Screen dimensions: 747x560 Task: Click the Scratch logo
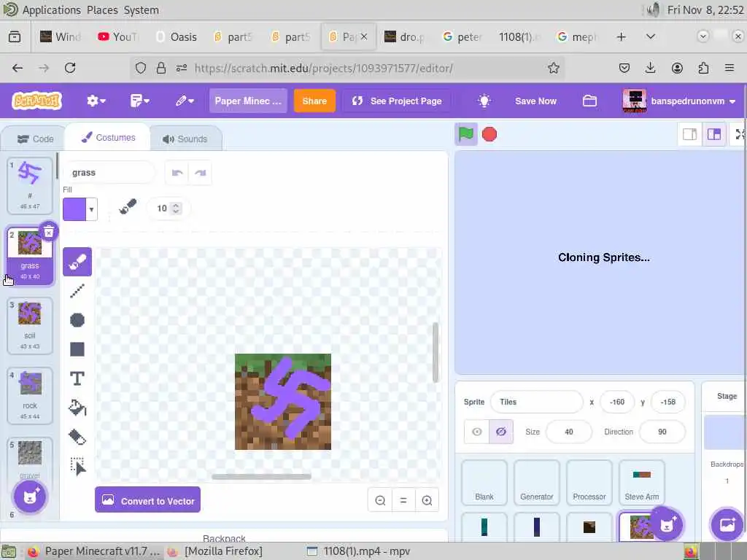point(37,101)
